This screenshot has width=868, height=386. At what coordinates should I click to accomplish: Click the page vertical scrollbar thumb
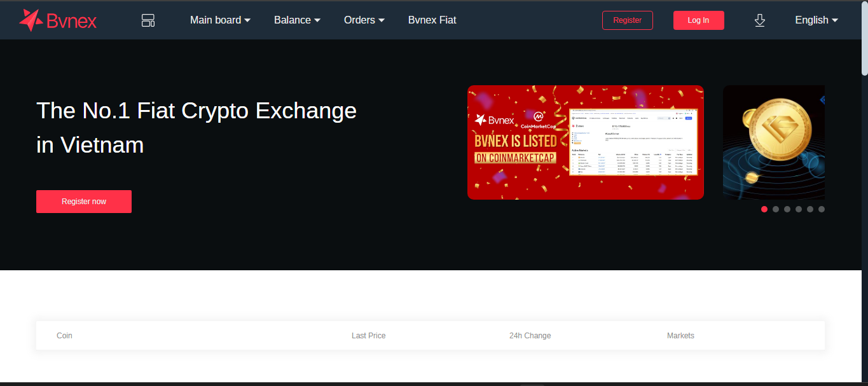click(865, 38)
